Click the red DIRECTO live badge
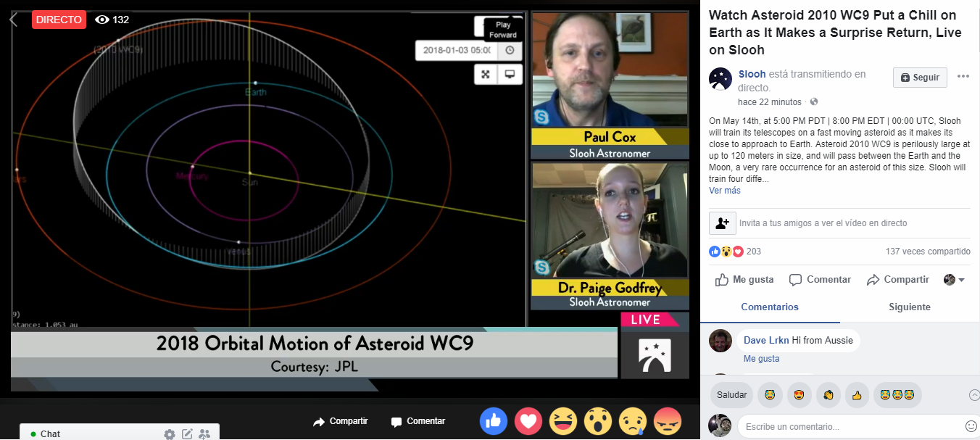This screenshot has width=980, height=440. pos(59,20)
